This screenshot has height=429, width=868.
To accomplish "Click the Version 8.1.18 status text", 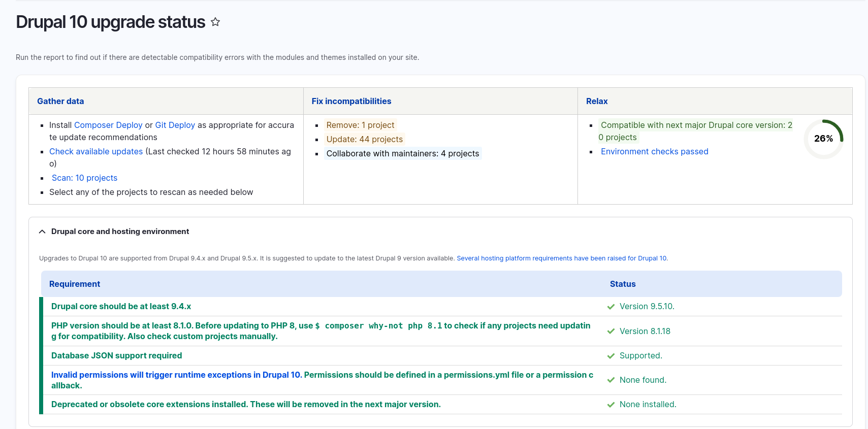I will click(x=645, y=331).
